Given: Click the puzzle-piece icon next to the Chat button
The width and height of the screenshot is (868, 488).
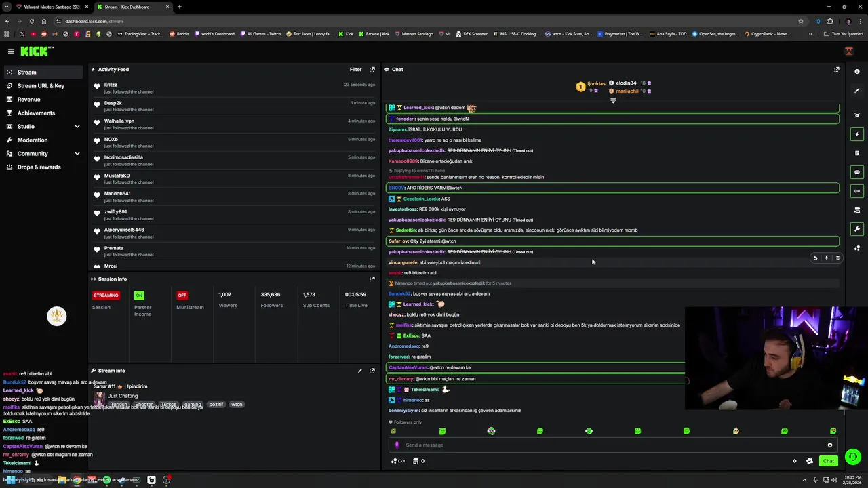Looking at the screenshot, I should (809, 461).
